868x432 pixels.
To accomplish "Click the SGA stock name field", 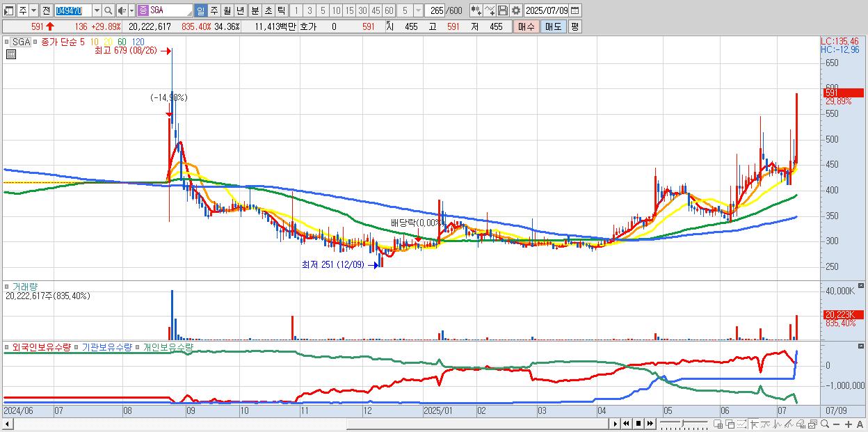I will (171, 10).
